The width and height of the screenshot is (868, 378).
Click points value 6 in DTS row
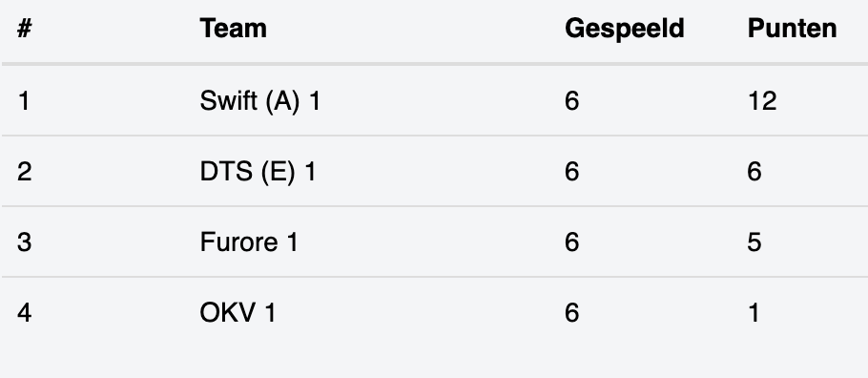(x=754, y=172)
